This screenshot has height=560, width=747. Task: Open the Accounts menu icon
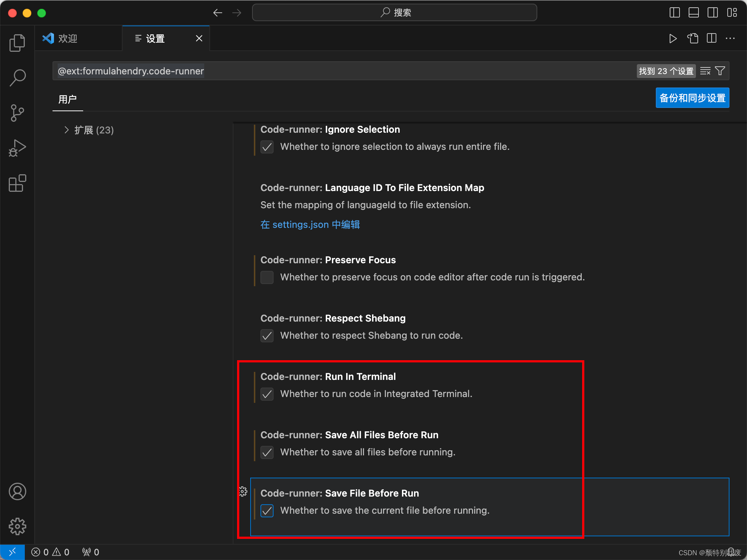coord(17,491)
